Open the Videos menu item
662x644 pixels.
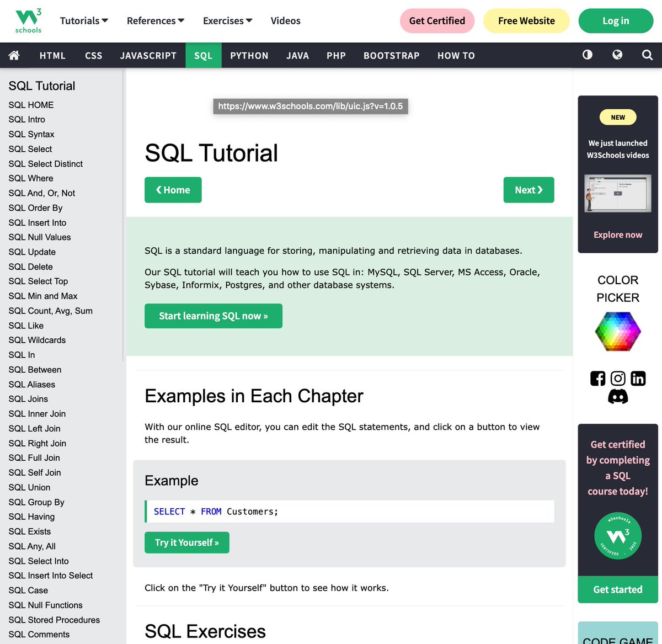(285, 21)
